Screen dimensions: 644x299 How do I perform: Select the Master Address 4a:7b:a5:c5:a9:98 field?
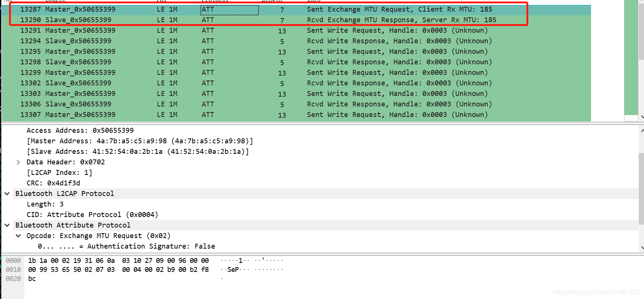140,141
